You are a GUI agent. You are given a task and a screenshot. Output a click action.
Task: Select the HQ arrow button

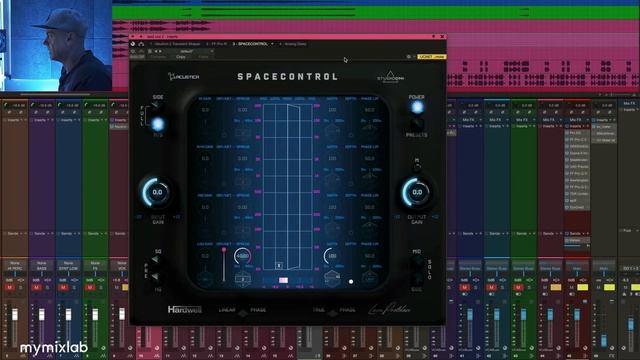[x=155, y=277]
